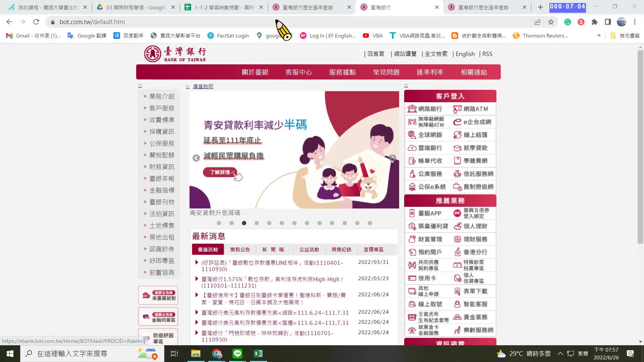The width and height of the screenshot is (644, 362).
Task: Select the fourth carousel dot
Action: click(x=257, y=223)
